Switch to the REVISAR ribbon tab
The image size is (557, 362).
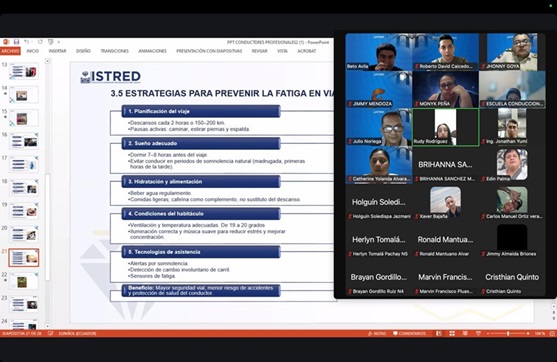(259, 51)
